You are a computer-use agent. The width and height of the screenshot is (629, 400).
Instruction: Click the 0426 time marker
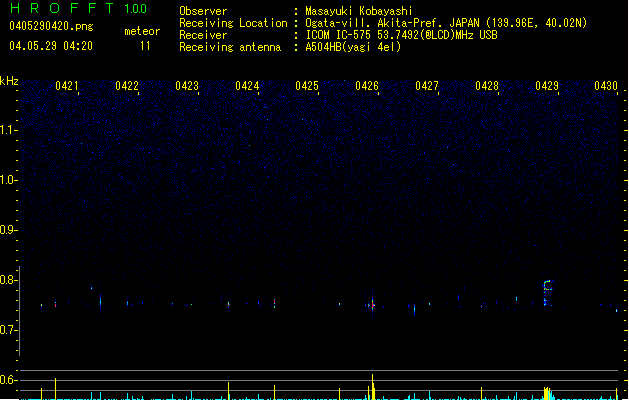(x=367, y=86)
